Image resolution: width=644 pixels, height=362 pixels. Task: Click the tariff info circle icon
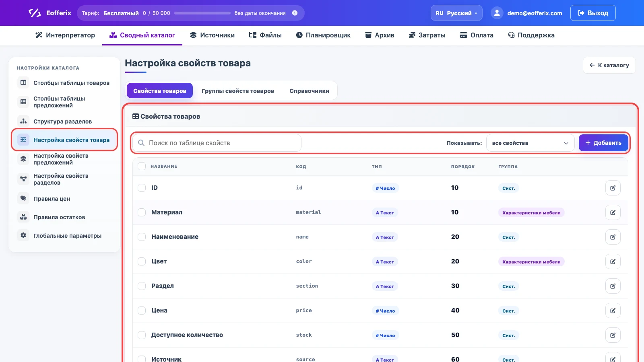(x=295, y=13)
